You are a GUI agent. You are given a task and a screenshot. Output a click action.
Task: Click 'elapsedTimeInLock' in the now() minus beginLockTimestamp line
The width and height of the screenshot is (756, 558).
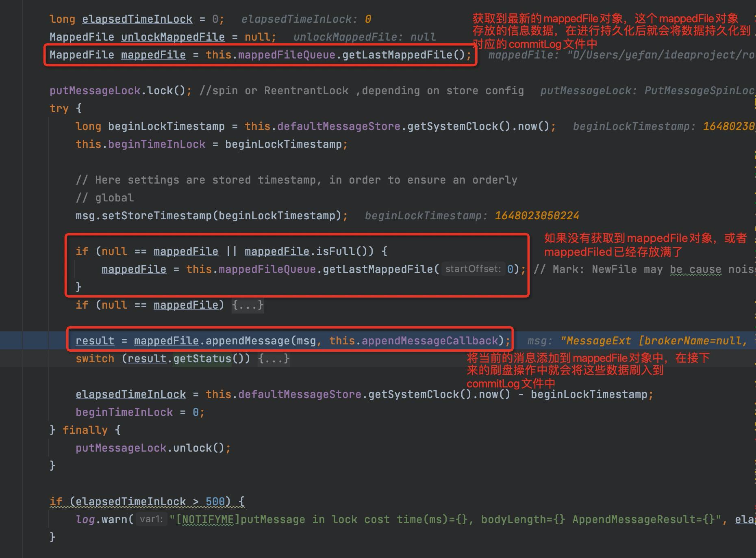[131, 394]
